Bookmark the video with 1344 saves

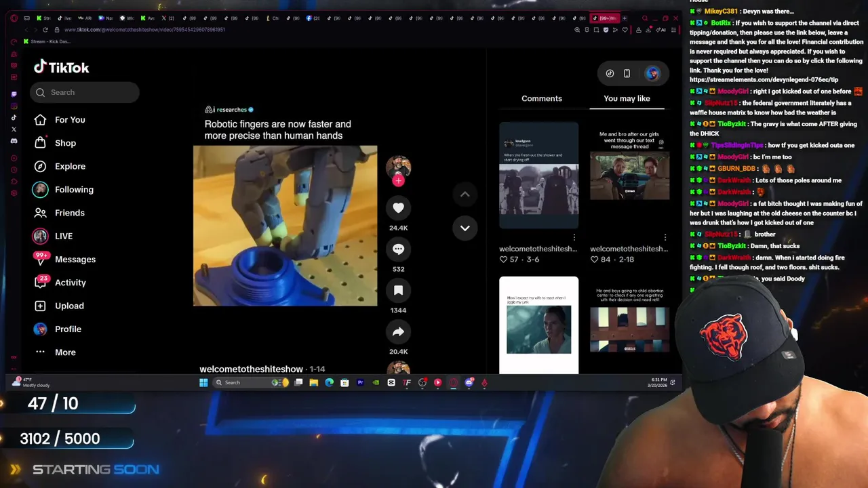398,290
